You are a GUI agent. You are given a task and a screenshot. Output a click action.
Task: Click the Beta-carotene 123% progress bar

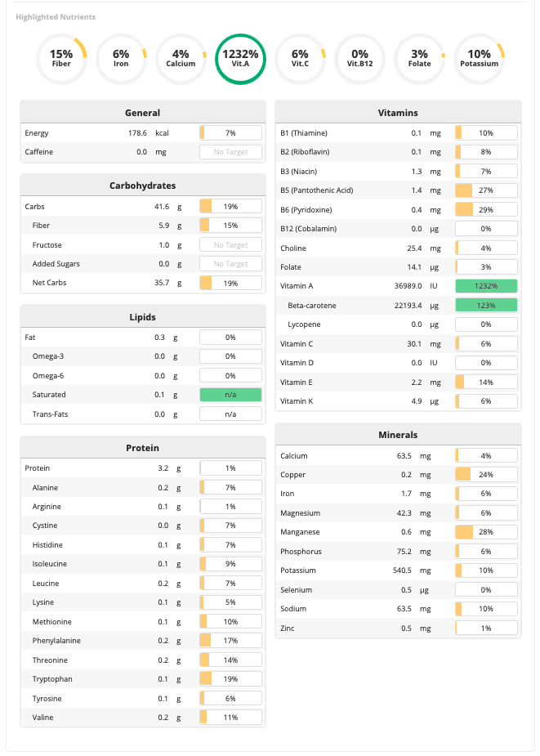[486, 305]
